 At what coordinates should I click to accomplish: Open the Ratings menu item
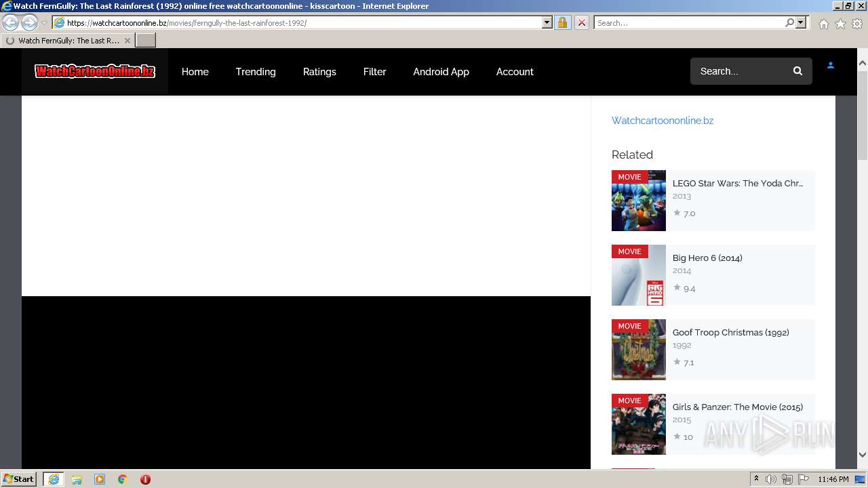(x=319, y=72)
